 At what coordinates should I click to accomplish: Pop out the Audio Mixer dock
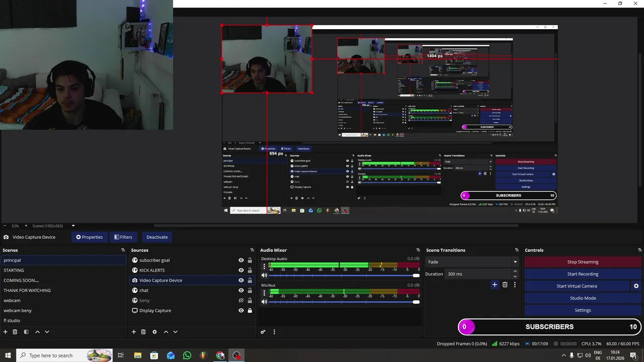tap(418, 250)
